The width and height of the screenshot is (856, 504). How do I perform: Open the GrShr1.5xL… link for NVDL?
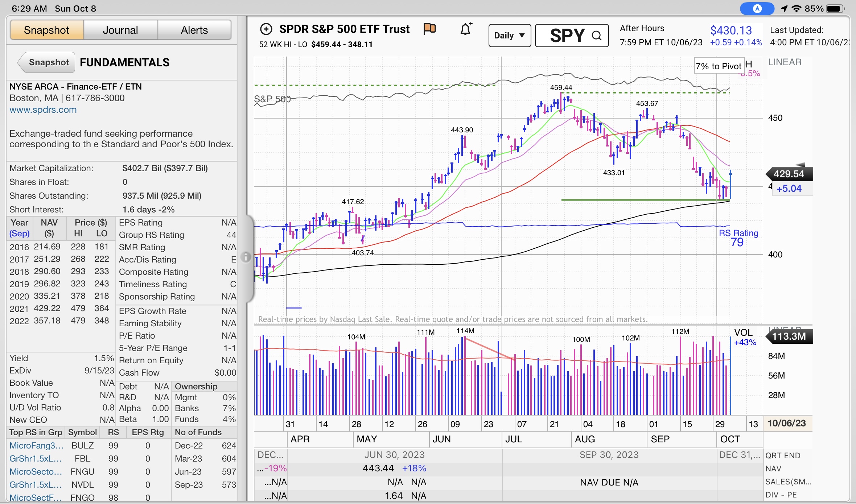(36, 484)
